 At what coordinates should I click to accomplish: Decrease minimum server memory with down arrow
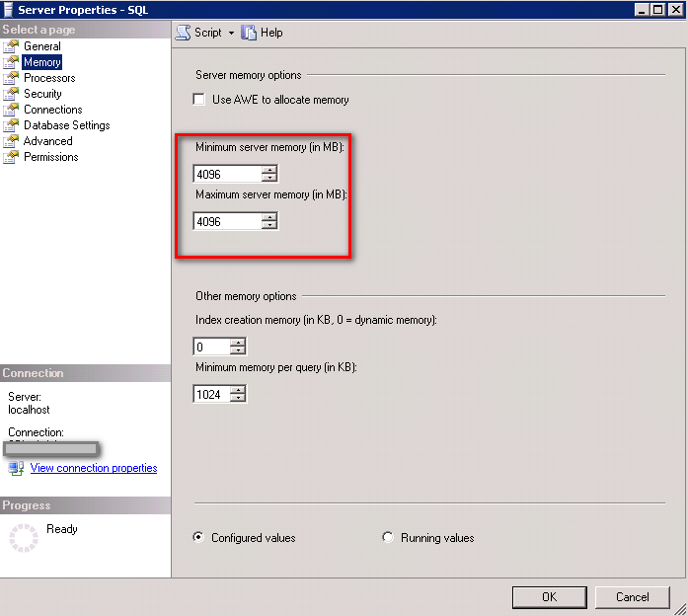269,178
